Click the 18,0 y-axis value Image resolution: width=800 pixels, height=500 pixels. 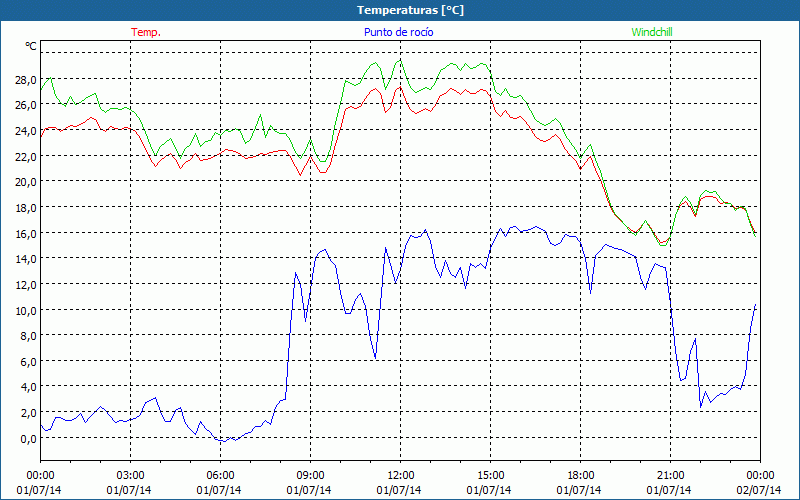point(27,208)
